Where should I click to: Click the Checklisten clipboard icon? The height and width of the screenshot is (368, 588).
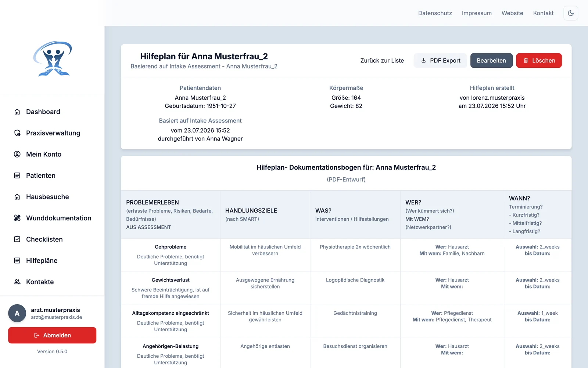17,239
